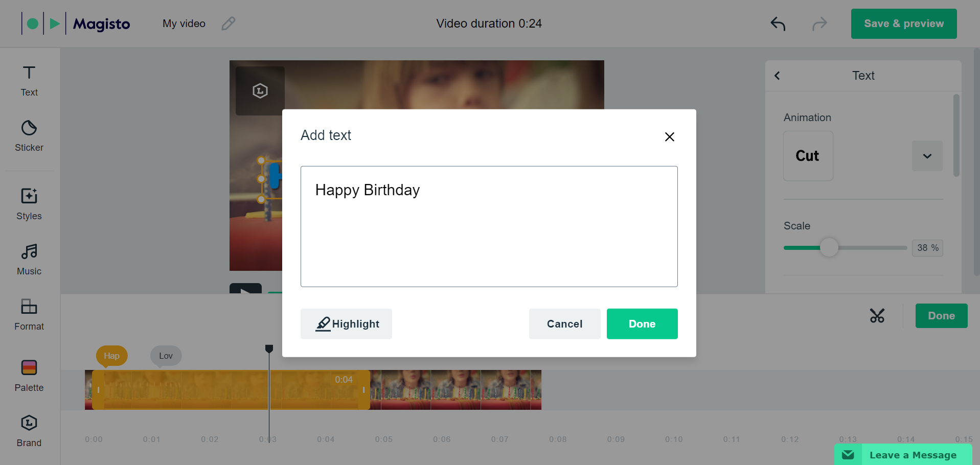Confirm text with dialog Done button
980x465 pixels.
[642, 324]
